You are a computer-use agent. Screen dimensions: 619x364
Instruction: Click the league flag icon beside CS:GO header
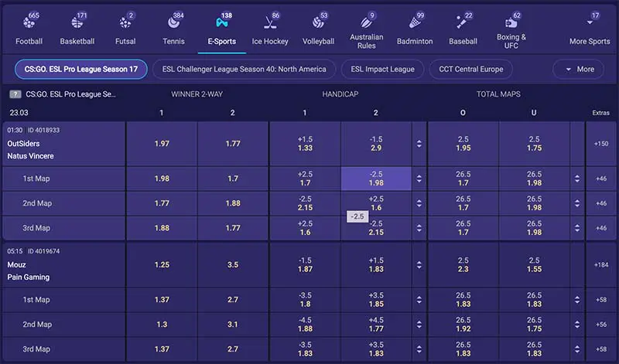click(x=15, y=94)
